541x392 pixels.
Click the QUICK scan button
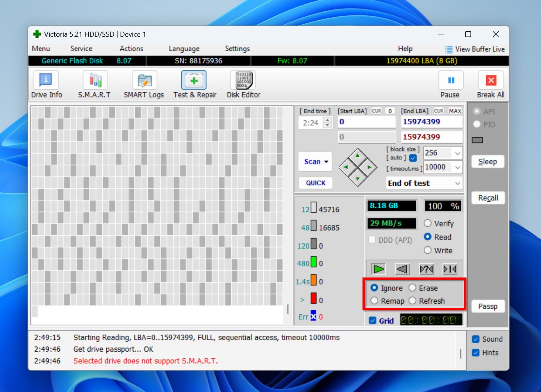316,183
